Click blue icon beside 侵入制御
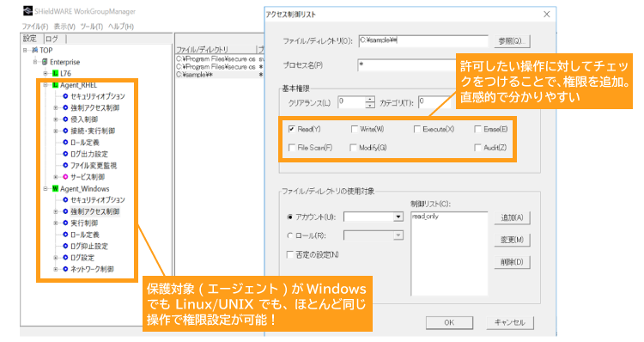The image size is (644, 342). point(65,119)
